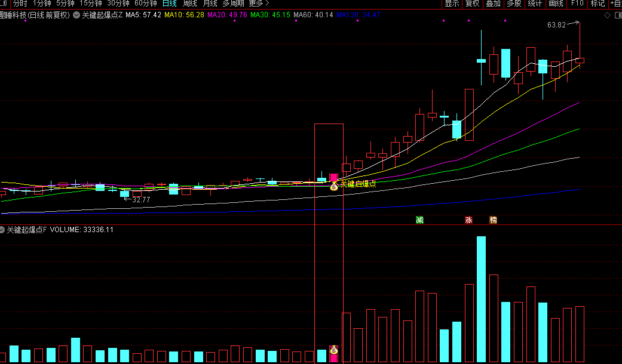The height and width of the screenshot is (364, 622).
Task: Open the 画线 drawing tools
Action: tap(556, 4)
